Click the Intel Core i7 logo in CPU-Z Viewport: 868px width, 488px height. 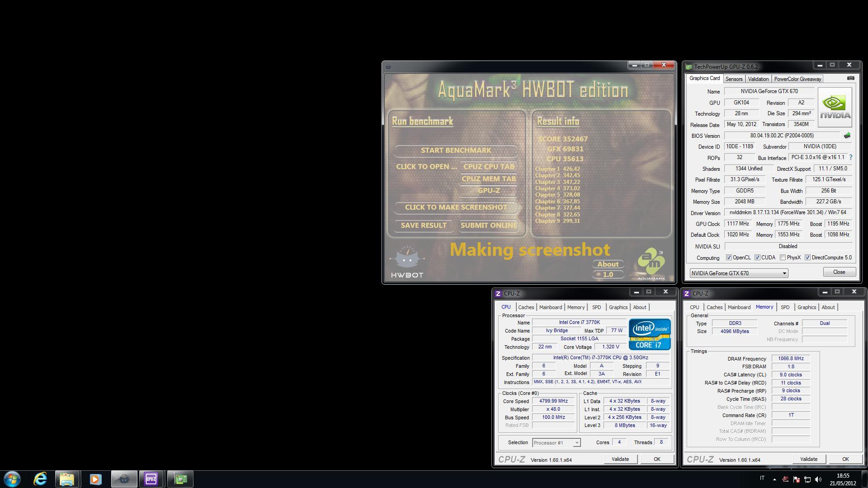pos(650,334)
